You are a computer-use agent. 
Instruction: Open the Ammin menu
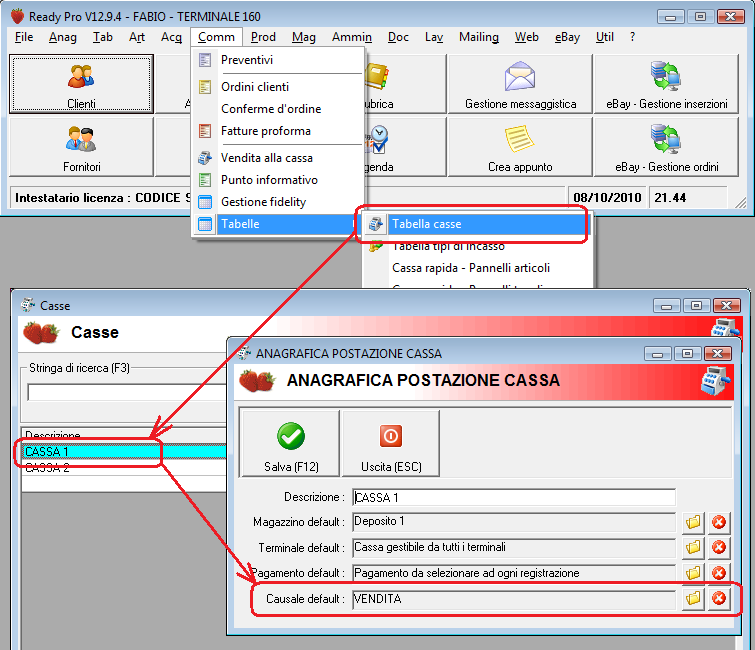[x=351, y=37]
